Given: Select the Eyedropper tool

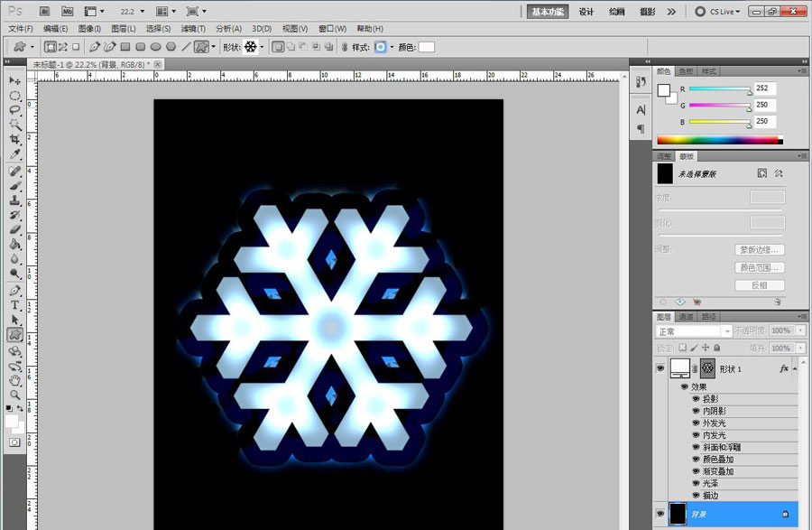Looking at the screenshot, I should (x=15, y=154).
